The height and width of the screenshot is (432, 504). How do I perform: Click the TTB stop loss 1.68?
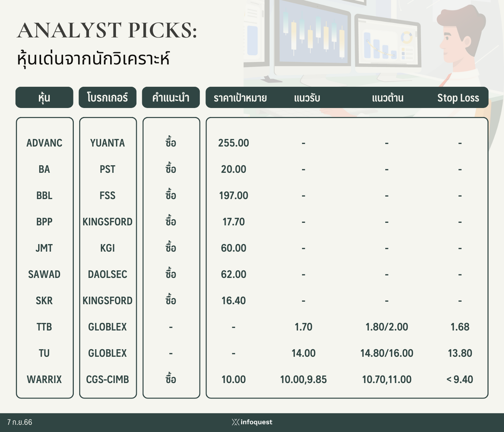[x=460, y=327]
